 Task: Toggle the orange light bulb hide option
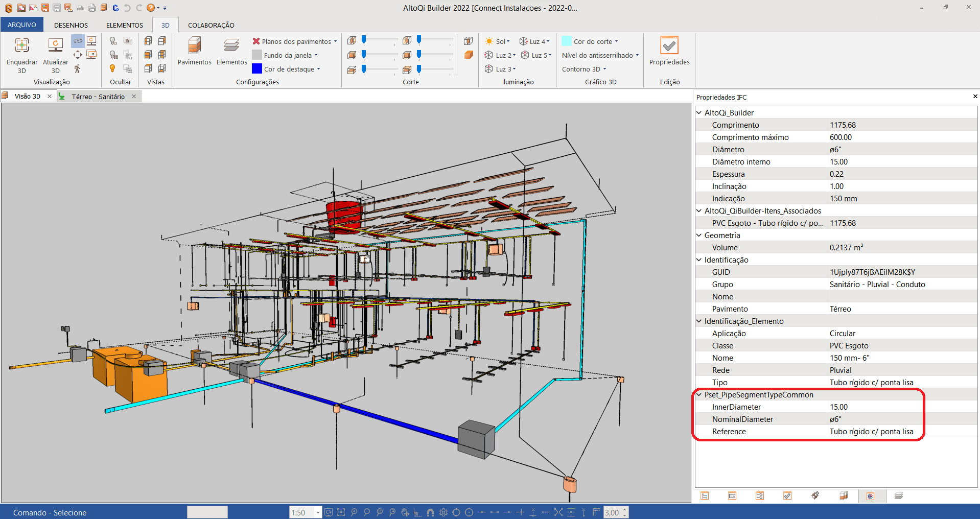click(113, 69)
